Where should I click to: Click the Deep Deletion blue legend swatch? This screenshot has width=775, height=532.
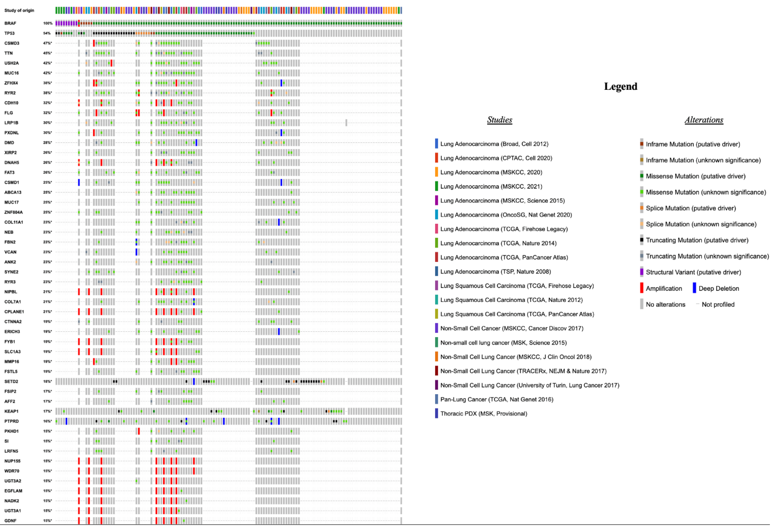click(694, 288)
